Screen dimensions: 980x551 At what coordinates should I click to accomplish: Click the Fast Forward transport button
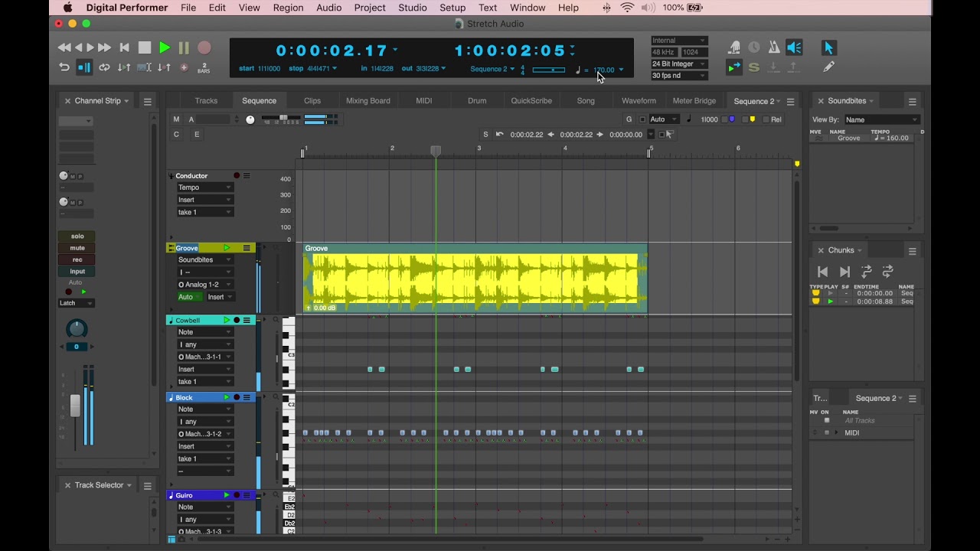coord(104,47)
